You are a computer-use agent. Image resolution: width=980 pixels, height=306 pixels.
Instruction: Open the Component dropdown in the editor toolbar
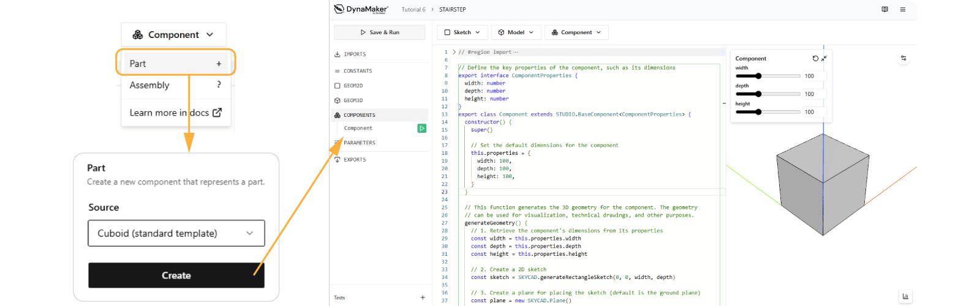(x=576, y=32)
